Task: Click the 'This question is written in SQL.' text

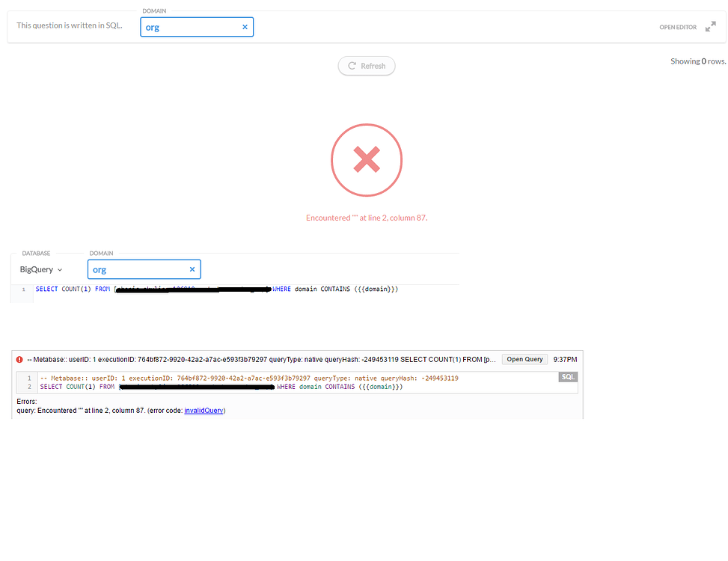Action: pos(70,25)
